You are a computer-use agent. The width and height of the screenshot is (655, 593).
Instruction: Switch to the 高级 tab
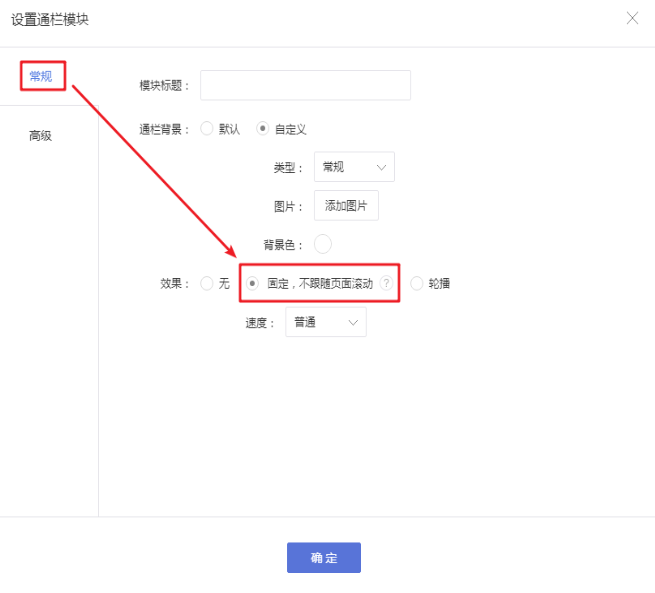(41, 136)
